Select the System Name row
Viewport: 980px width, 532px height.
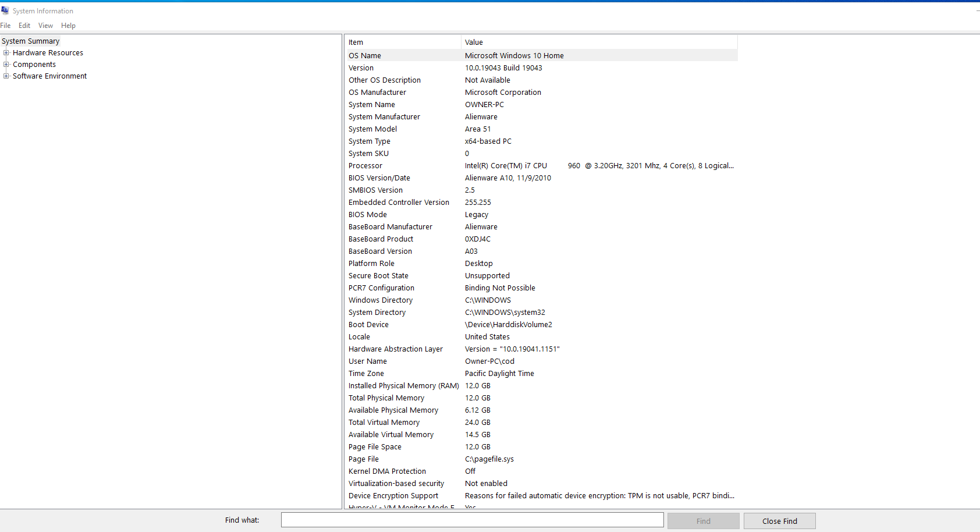542,105
